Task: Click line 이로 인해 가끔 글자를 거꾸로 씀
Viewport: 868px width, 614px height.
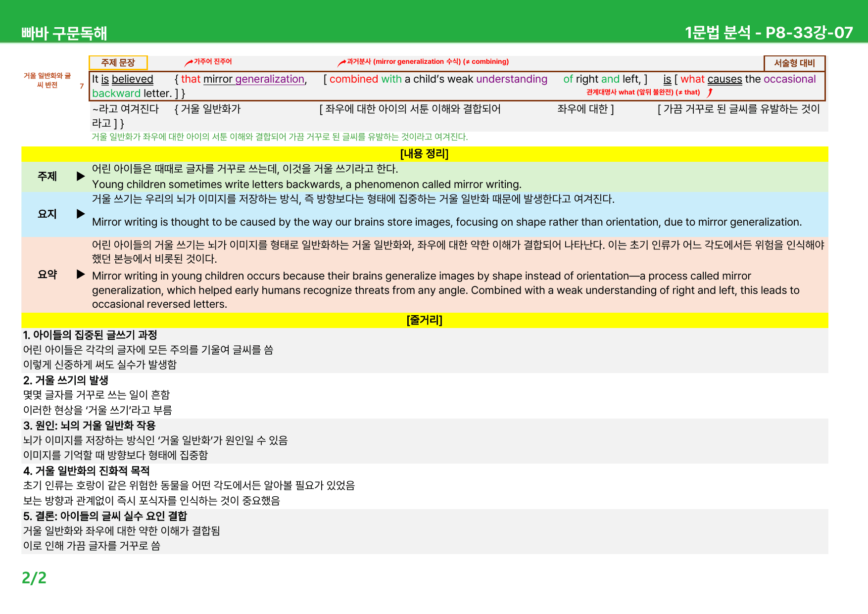Action: (x=92, y=546)
